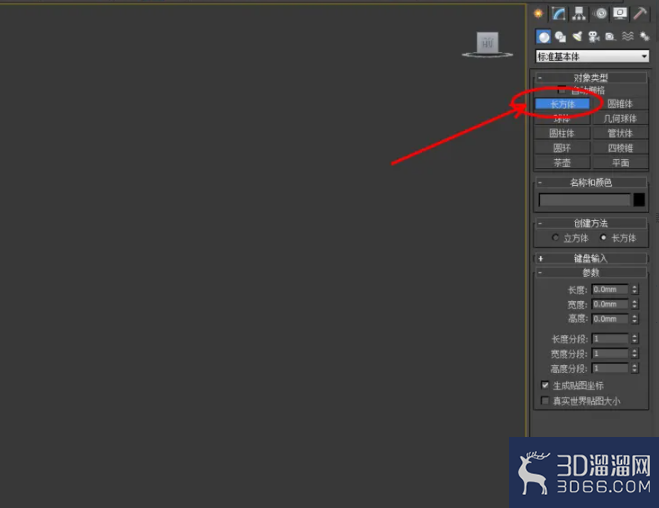
Task: Click the 茶壶 object button
Action: [x=562, y=163]
